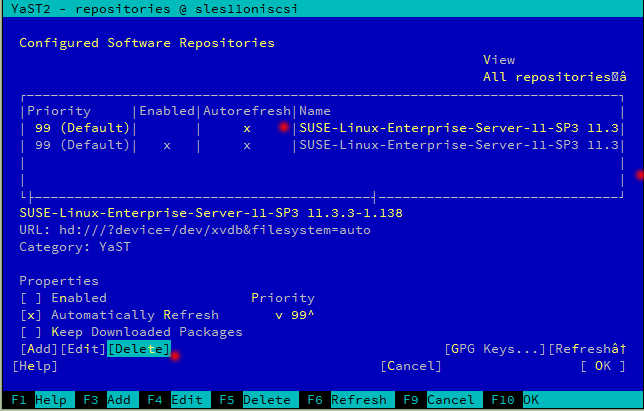Decrease priority with the v arrow
This screenshot has height=411, width=644.
pyautogui.click(x=279, y=315)
